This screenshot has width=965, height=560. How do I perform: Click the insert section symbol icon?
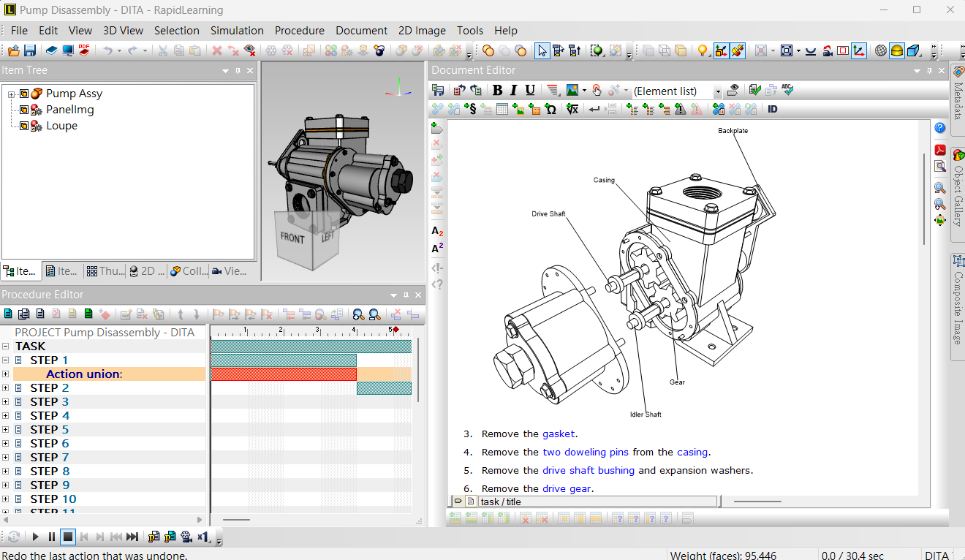470,109
